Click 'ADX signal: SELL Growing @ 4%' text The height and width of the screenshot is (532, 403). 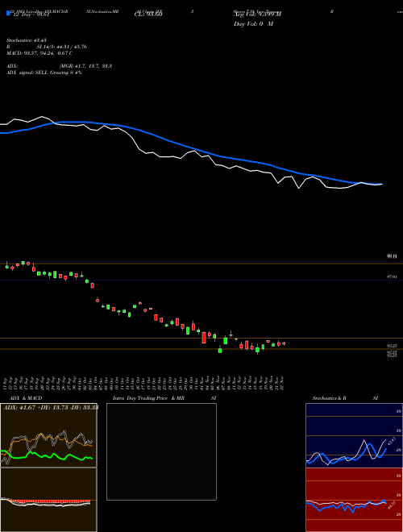tap(44, 73)
